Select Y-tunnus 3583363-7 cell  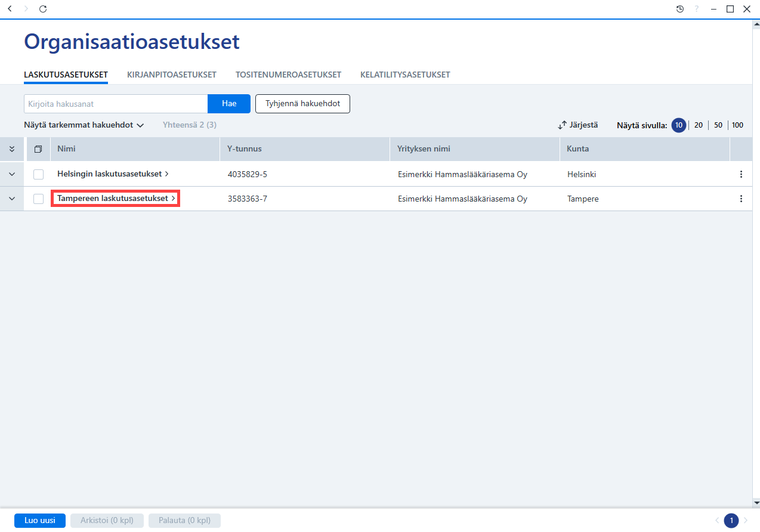point(248,199)
